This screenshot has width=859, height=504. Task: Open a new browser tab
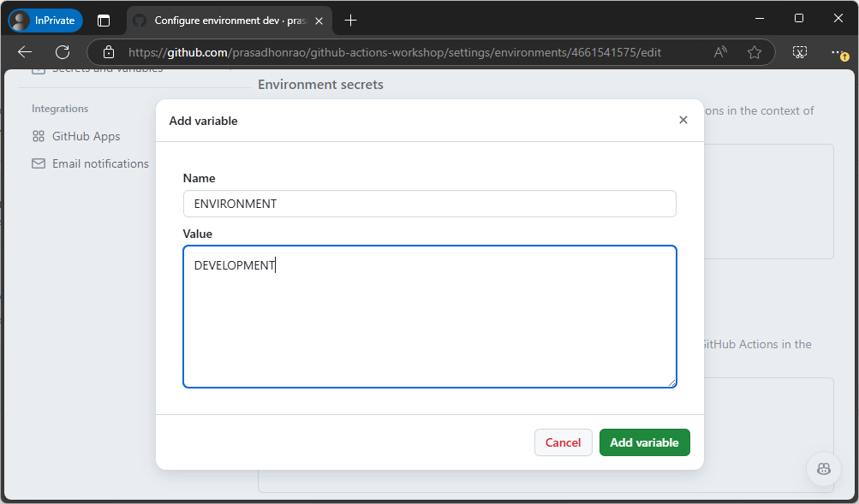[350, 20]
